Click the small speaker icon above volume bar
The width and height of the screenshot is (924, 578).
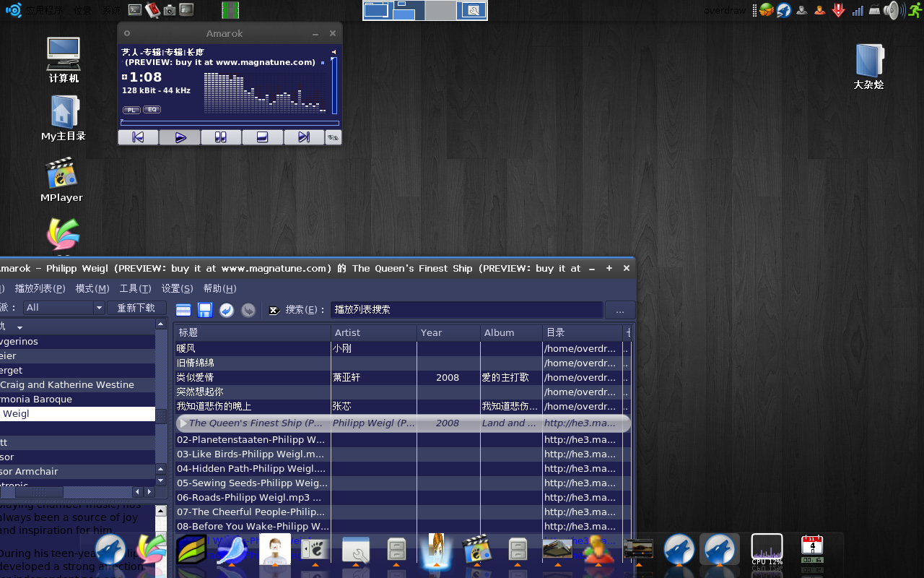click(x=334, y=52)
